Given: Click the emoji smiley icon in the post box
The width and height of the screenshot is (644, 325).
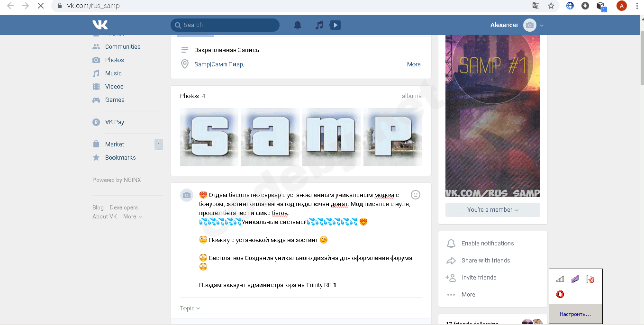Looking at the screenshot, I should pyautogui.click(x=416, y=195).
